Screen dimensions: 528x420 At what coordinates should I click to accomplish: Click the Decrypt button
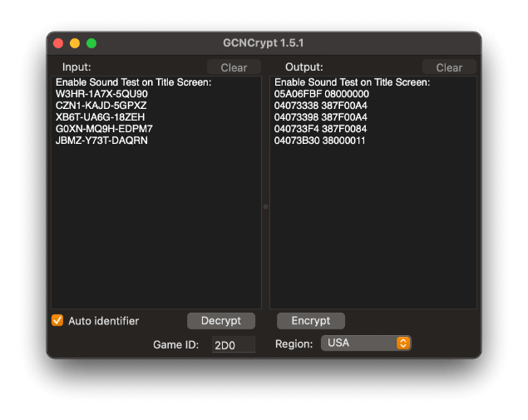(x=221, y=321)
